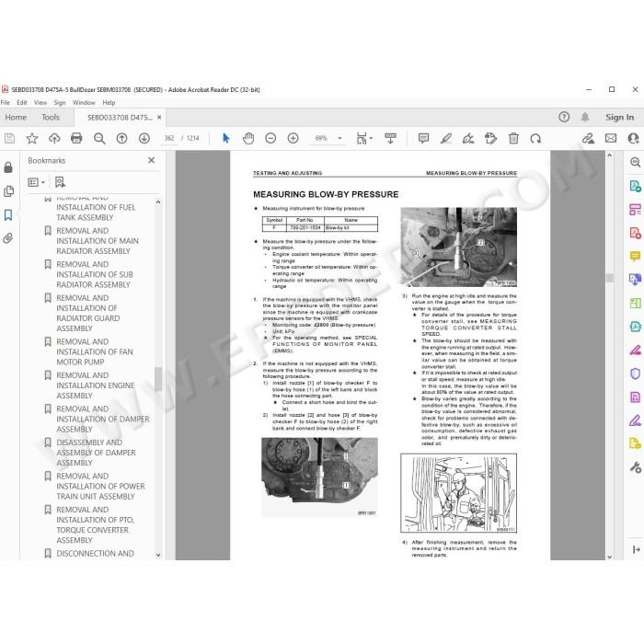This screenshot has height=644, width=644.
Task: Open bookmark REMOVAL AND INSTALLATION OF FAN MOTOR PUMP
Action: [x=95, y=352]
